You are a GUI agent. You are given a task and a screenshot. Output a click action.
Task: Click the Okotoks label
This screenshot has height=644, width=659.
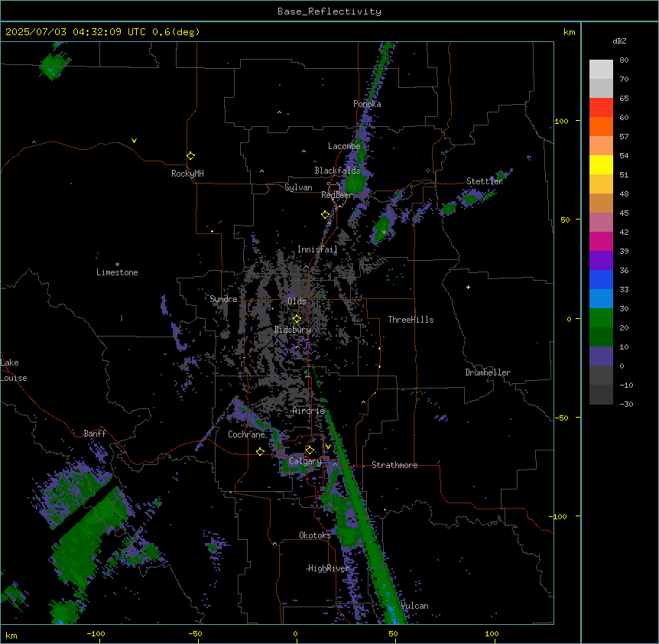(315, 535)
